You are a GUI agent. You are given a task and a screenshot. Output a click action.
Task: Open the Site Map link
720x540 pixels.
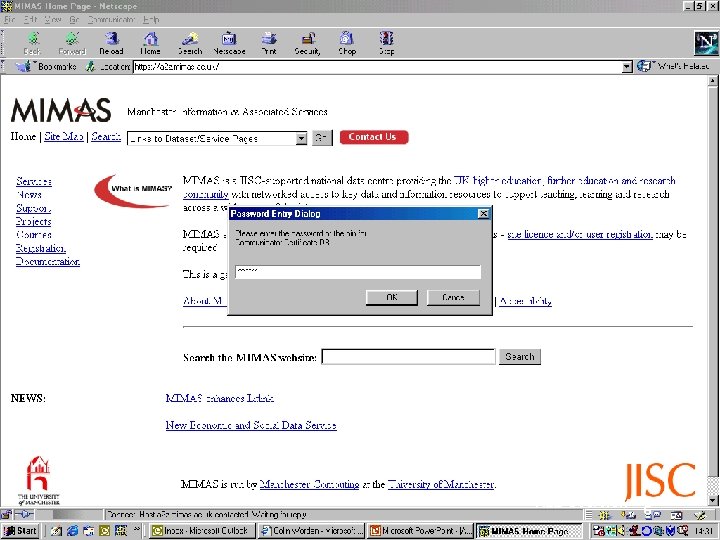pyautogui.click(x=64, y=136)
